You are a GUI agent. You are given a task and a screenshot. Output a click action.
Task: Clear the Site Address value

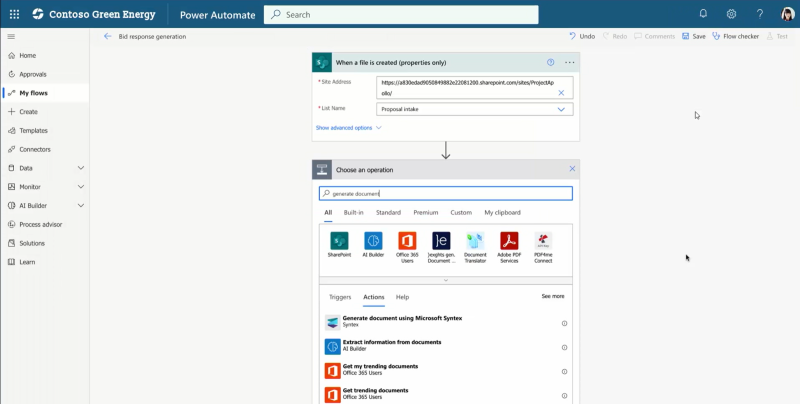(x=561, y=93)
